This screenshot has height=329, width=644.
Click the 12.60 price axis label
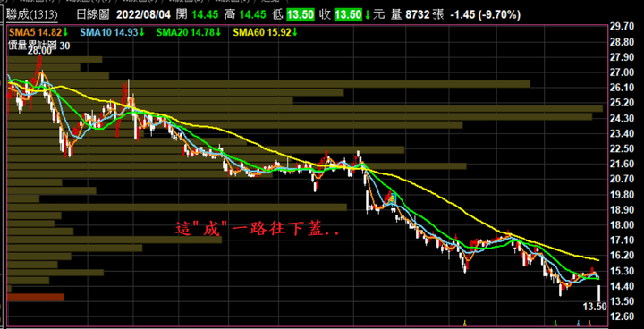point(623,316)
